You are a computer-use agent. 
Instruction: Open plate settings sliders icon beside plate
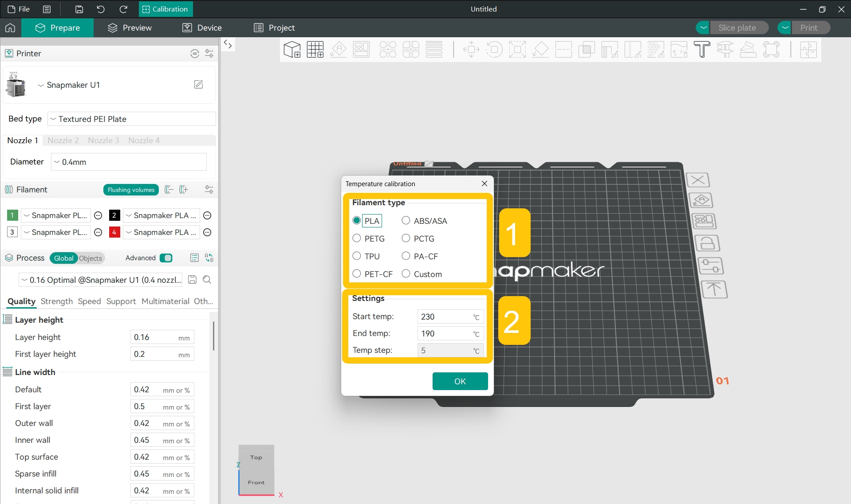tap(711, 266)
